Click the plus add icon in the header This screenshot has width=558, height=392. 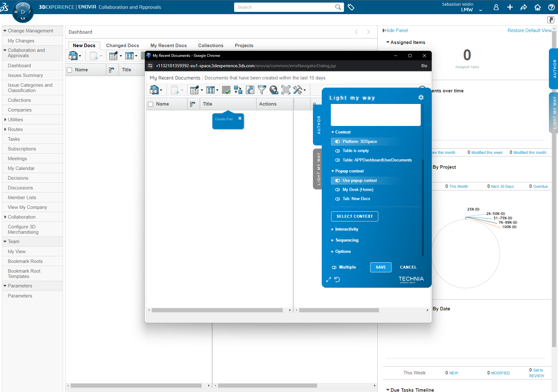pyautogui.click(x=510, y=7)
